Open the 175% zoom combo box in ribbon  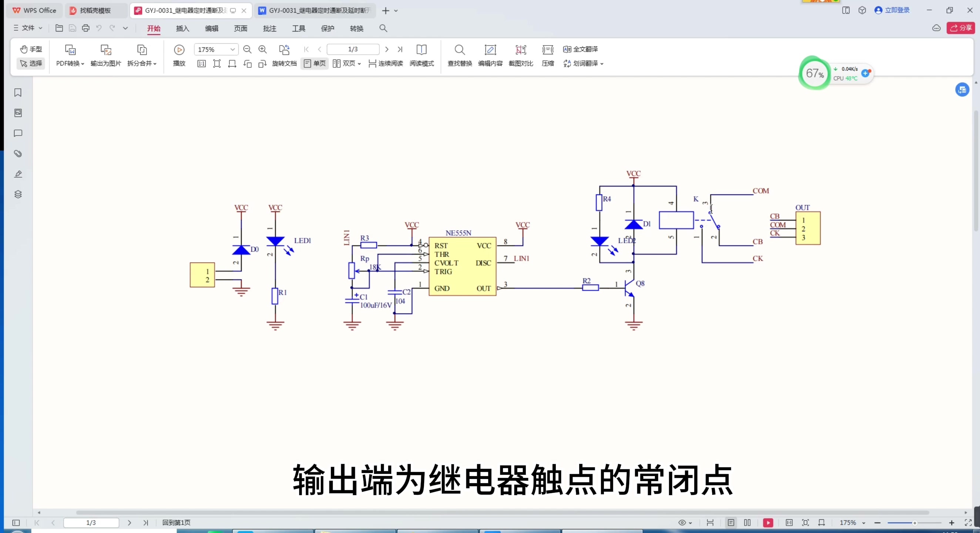tap(216, 50)
